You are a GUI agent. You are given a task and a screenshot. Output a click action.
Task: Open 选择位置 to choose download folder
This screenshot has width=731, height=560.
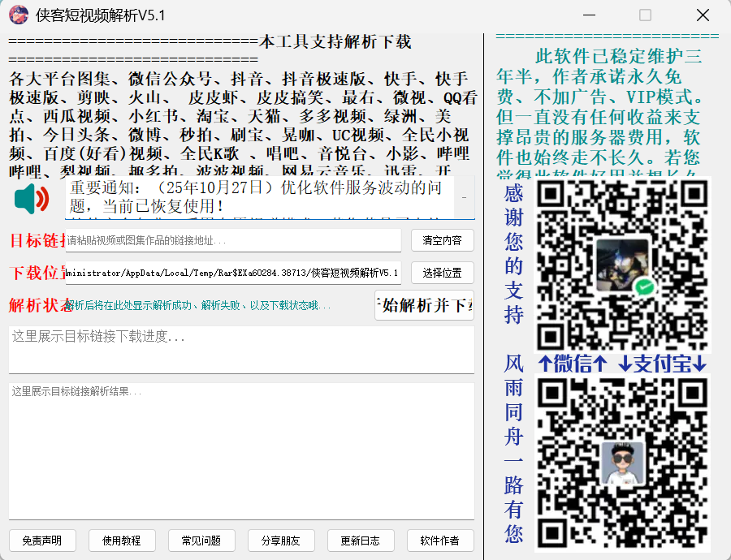coord(442,273)
